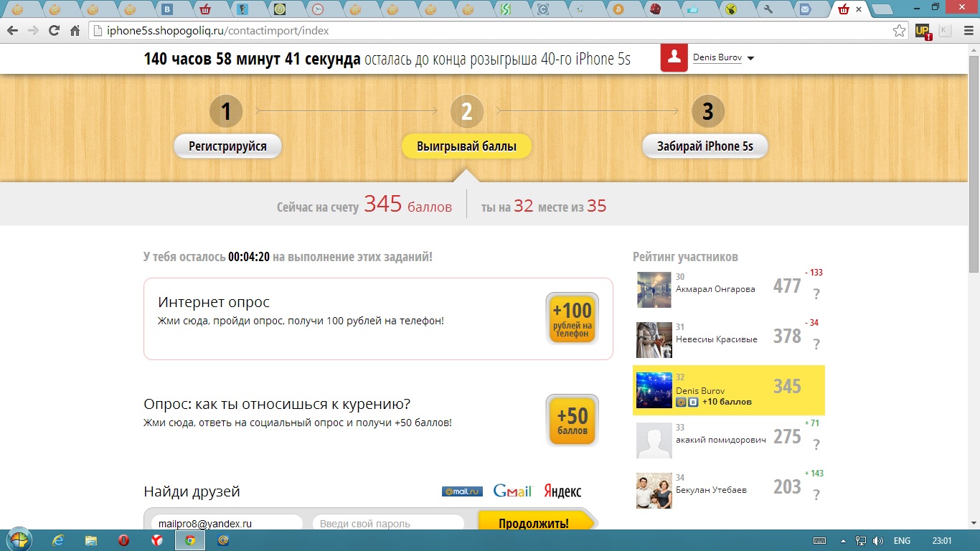980x551 pixels.
Task: Click the red user profile icon
Action: pos(674,59)
